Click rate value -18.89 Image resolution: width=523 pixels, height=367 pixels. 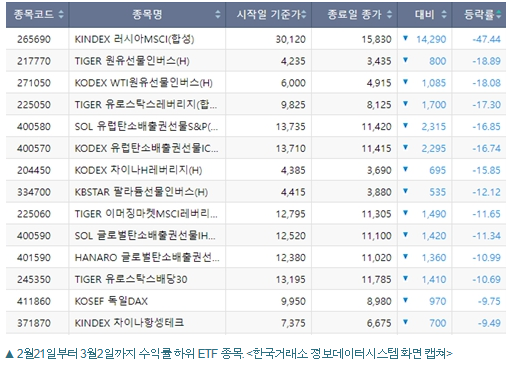(487, 61)
